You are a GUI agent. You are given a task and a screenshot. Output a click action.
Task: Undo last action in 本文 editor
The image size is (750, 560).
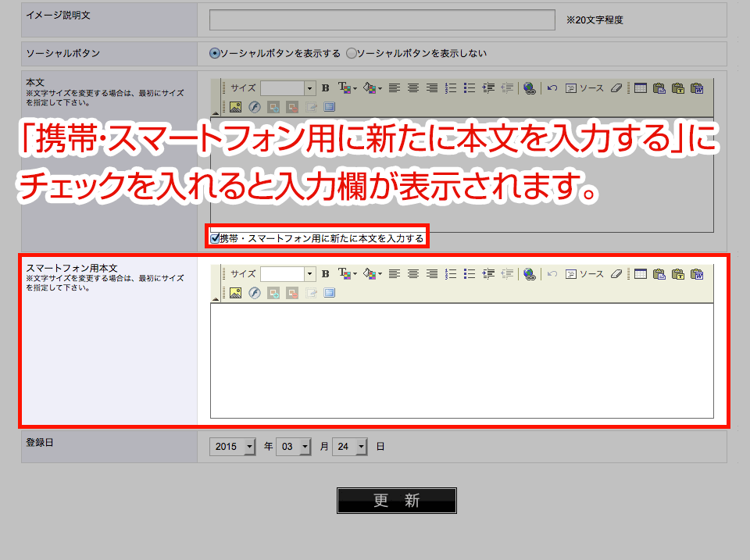(x=552, y=88)
